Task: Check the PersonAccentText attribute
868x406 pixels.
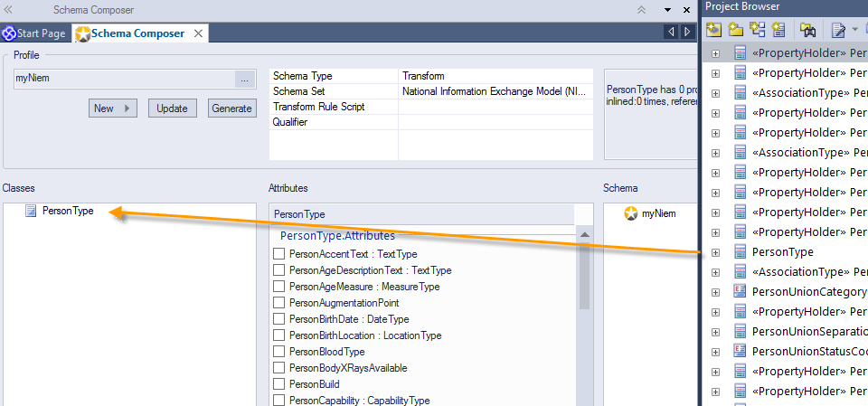Action: [279, 254]
